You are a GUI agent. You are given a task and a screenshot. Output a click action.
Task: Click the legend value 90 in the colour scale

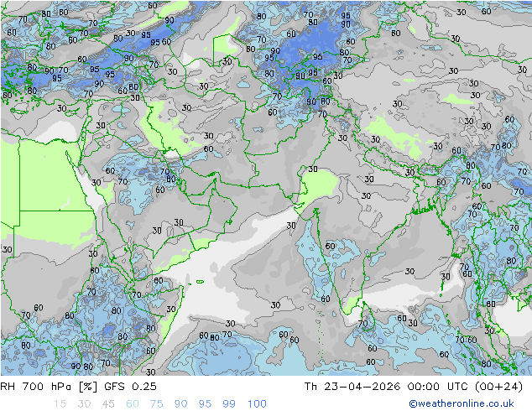(x=181, y=404)
